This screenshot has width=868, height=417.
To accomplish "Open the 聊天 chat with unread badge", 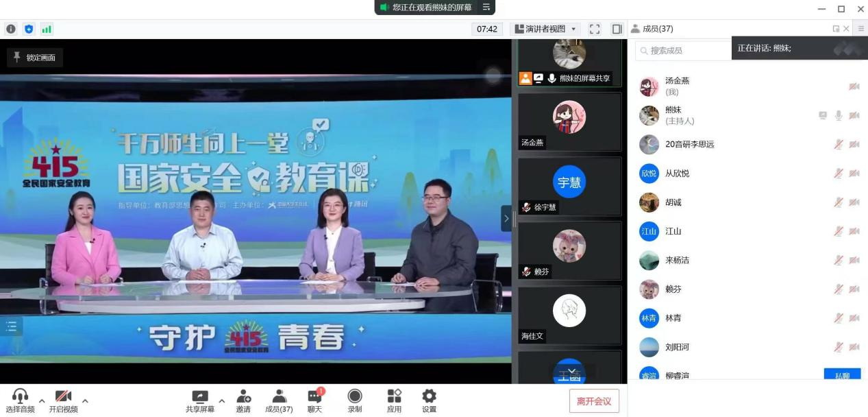I will tap(314, 401).
